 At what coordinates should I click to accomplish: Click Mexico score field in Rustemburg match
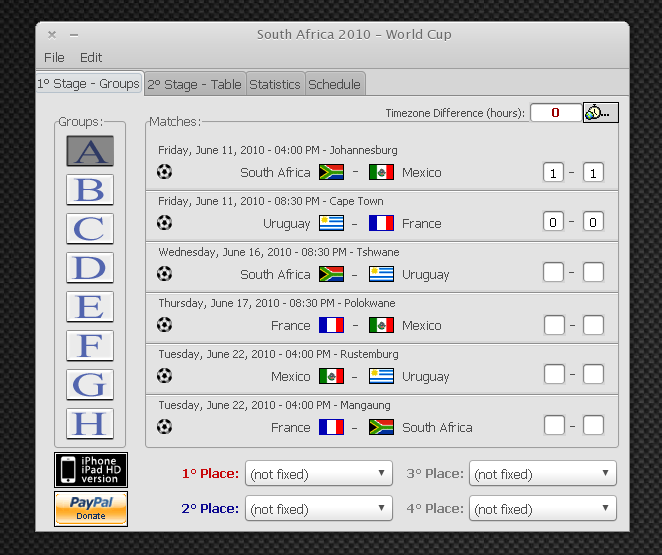pyautogui.click(x=554, y=374)
